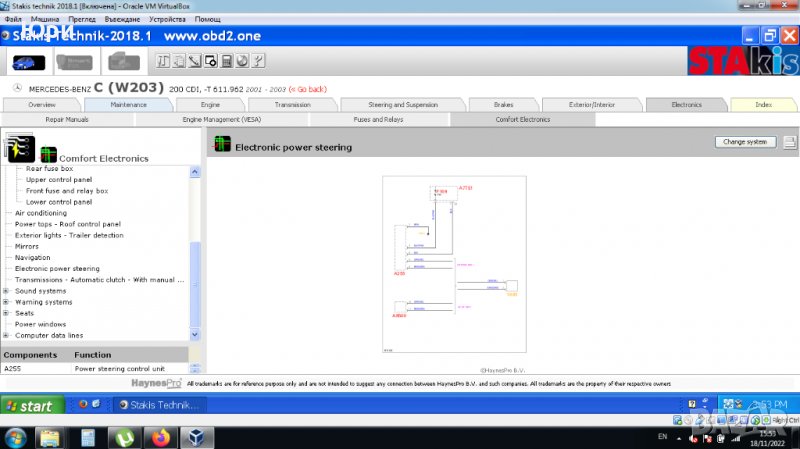Expand the Computer data lines node
The height and width of the screenshot is (449, 800).
pos(7,335)
